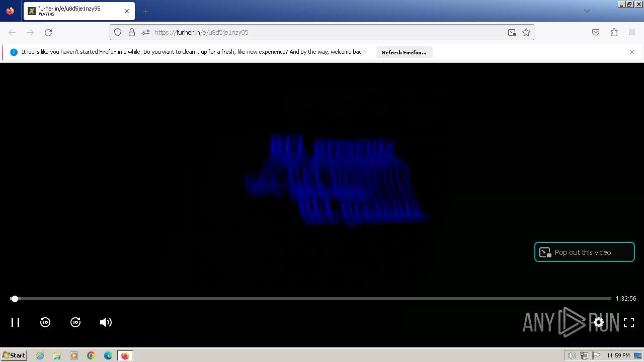Switch to Firefox in taskbar
This screenshot has width=644, height=362.
click(125, 355)
